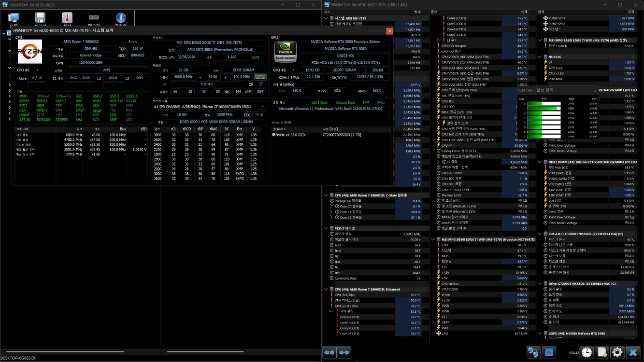Open the Summary monitor icon in HWiNFO toolbar

(x=14, y=18)
